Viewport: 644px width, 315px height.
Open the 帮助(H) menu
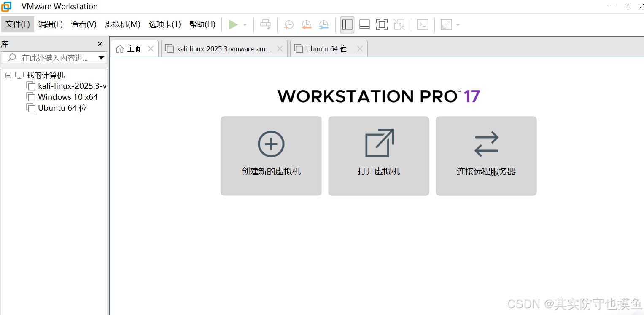[x=202, y=24]
